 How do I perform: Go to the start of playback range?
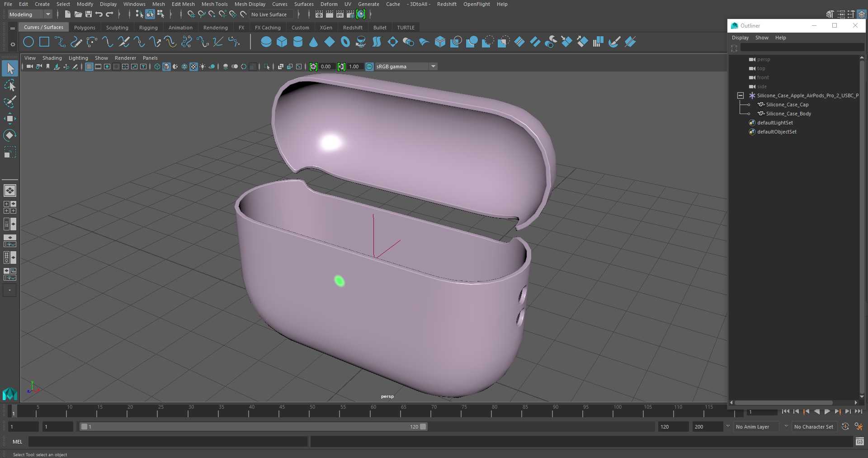786,411
